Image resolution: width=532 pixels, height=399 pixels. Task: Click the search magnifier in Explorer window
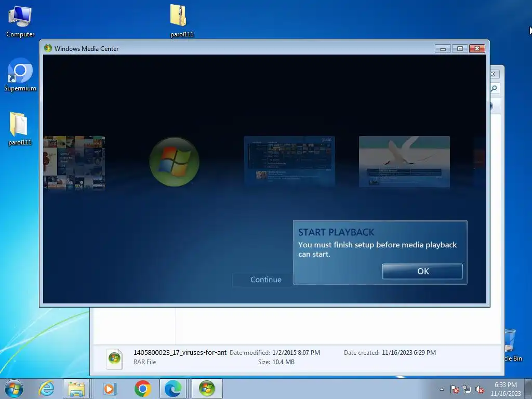tap(494, 88)
